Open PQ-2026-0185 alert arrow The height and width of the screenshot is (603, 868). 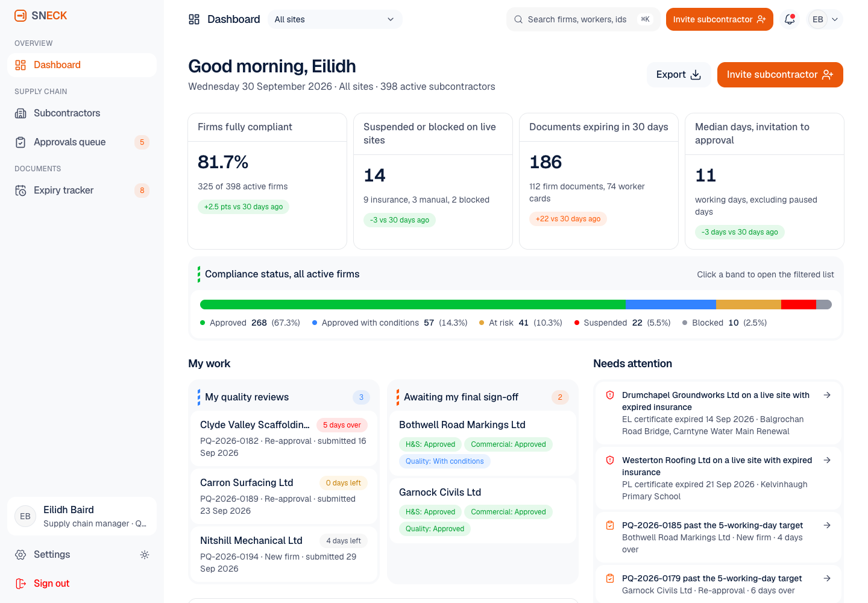coord(827,525)
